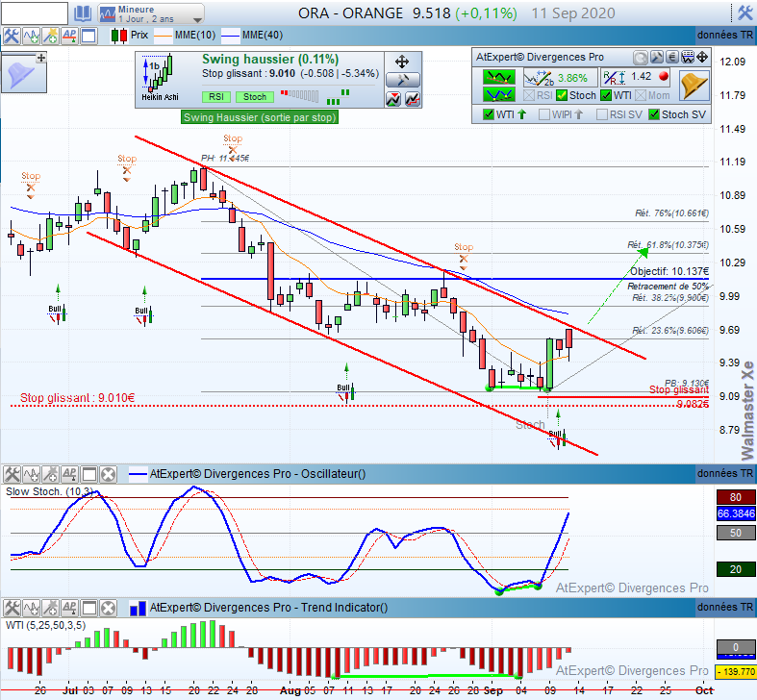Click the Heikin Ashi 1b icon
757x700 pixels.
tap(160, 77)
